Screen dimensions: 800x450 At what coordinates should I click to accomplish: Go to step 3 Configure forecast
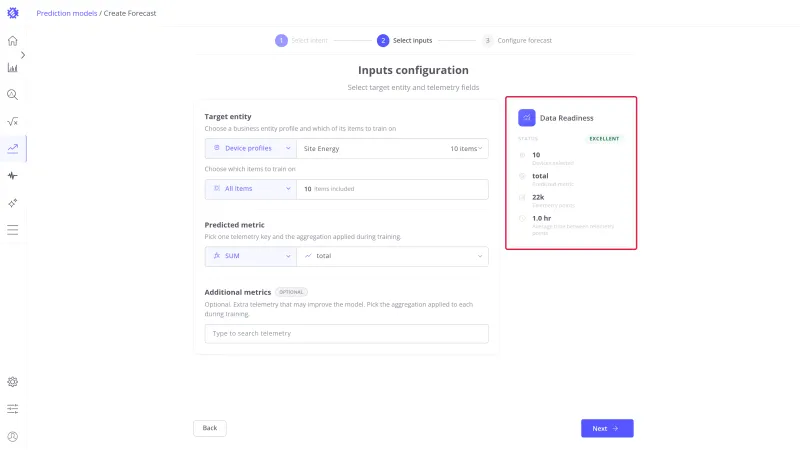(x=517, y=40)
